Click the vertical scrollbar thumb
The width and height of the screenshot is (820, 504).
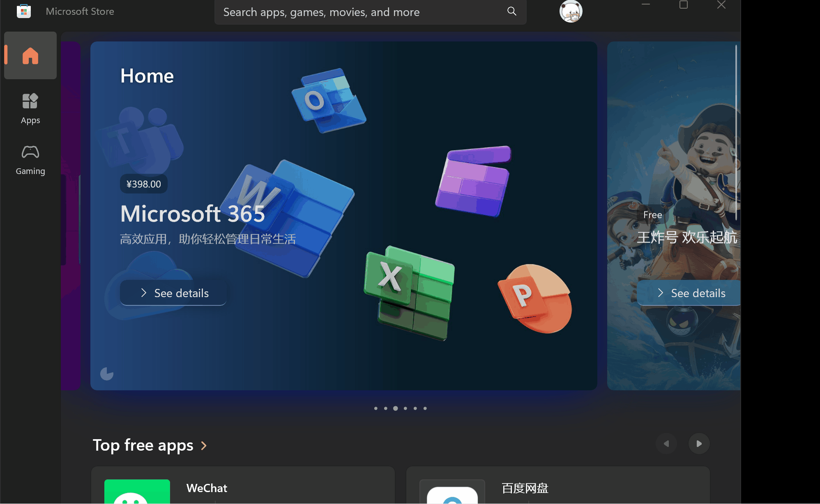pyautogui.click(x=736, y=131)
